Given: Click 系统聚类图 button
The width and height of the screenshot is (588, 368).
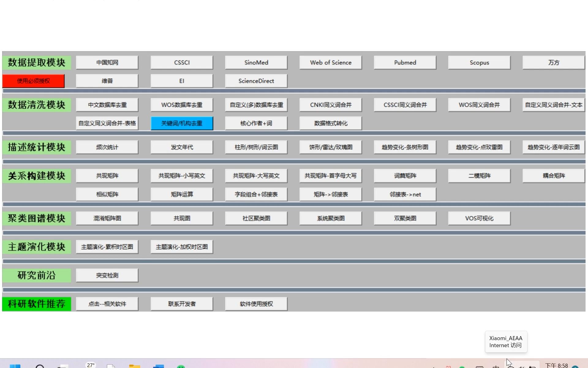Looking at the screenshot, I should (331, 218).
